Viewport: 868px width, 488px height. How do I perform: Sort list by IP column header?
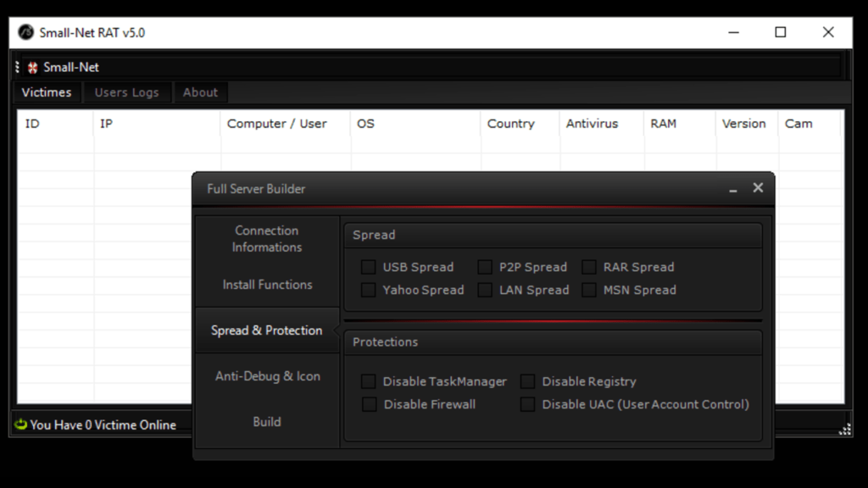click(x=157, y=124)
